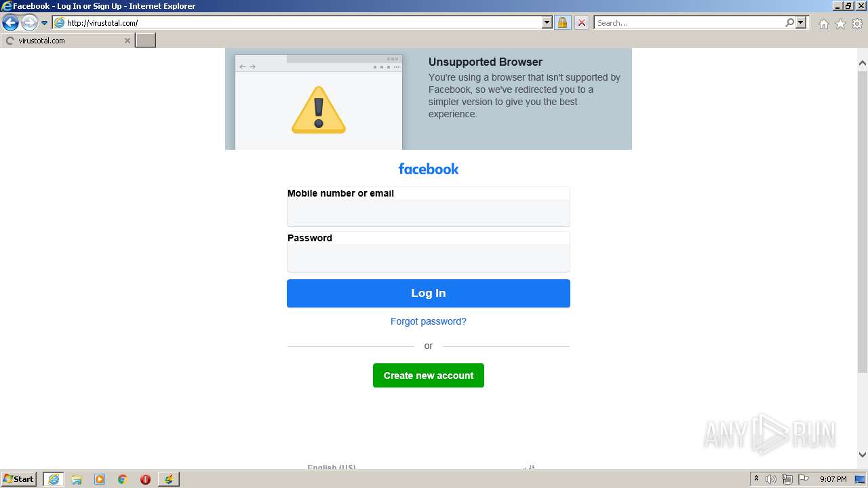
Task: Go back with the browser Back arrow
Action: click(10, 23)
